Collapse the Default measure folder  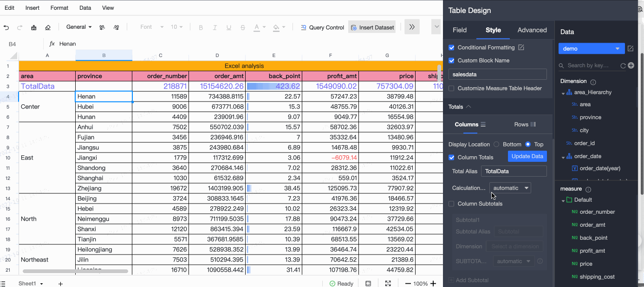point(563,201)
